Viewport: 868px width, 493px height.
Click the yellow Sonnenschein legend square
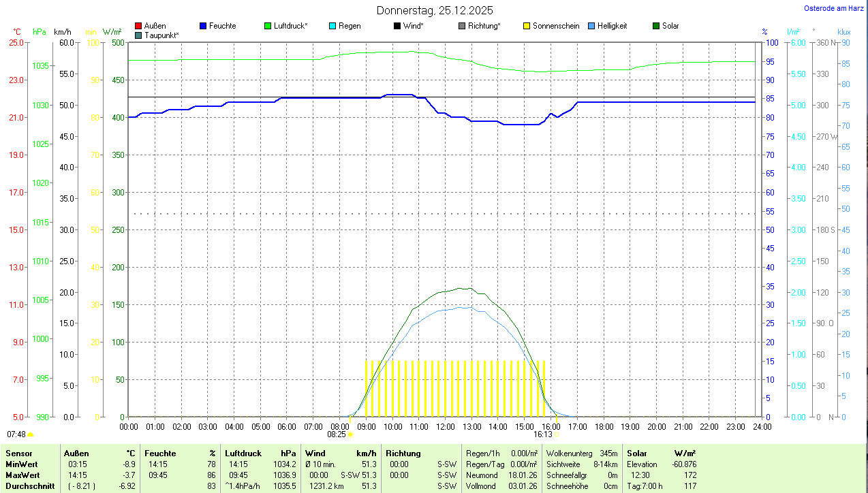point(527,26)
